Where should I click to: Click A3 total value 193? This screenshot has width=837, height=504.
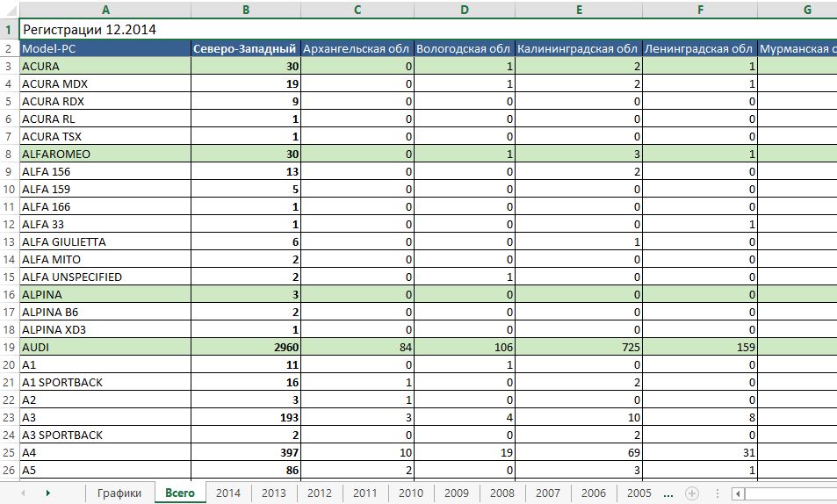[x=246, y=417]
